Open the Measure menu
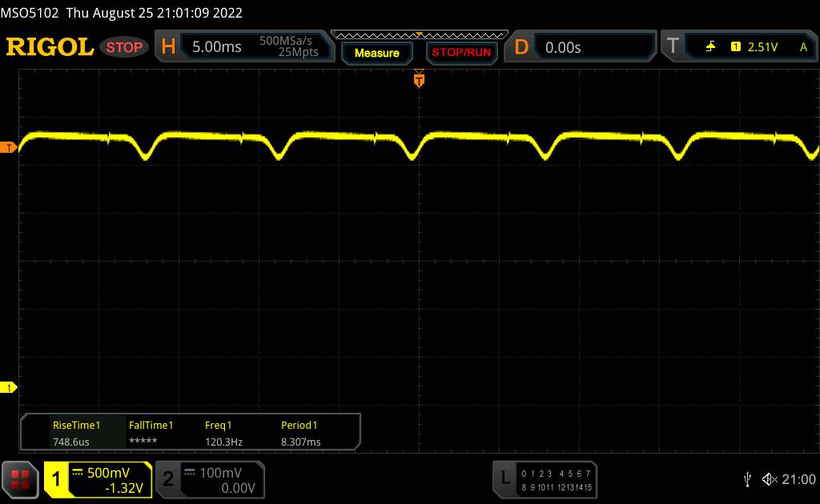The height and width of the screenshot is (504, 820). [377, 53]
